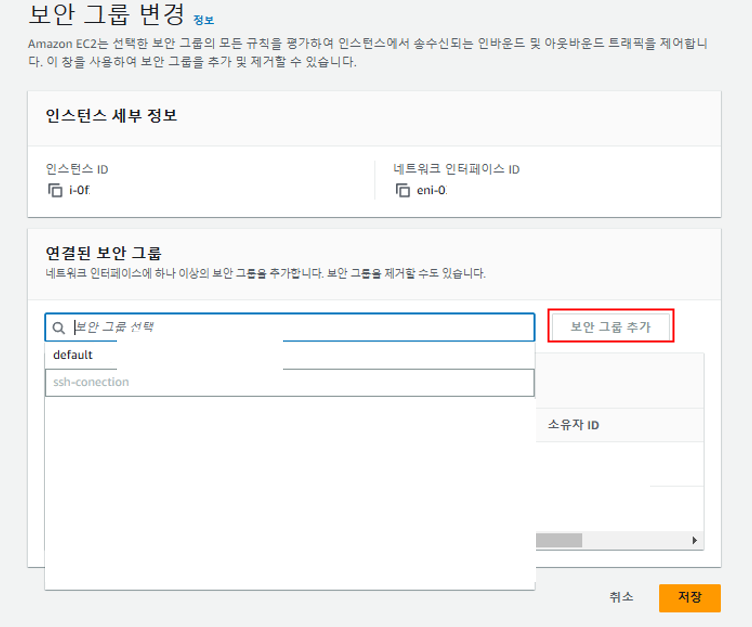Focus the 보안 그룹 선택 search field
This screenshot has width=752, height=627.
click(290, 327)
